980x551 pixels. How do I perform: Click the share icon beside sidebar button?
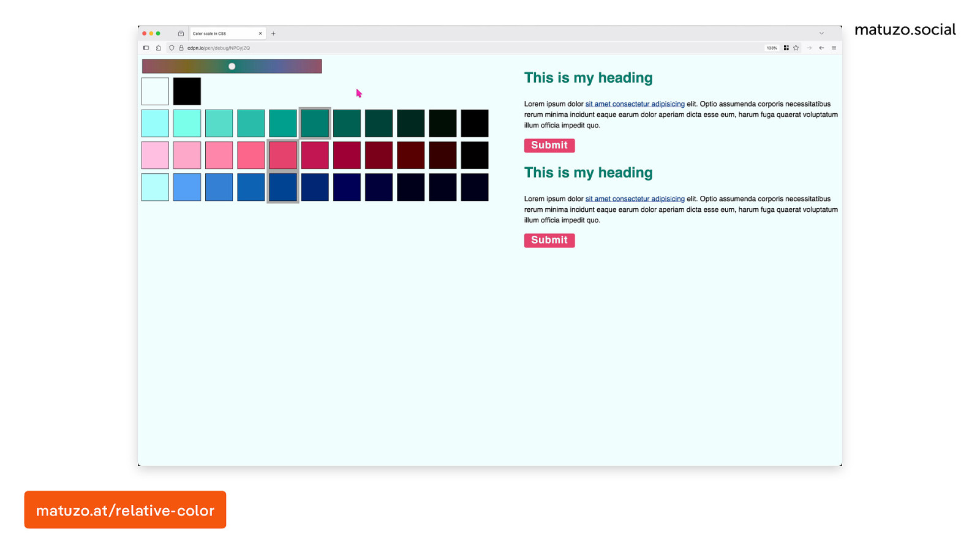pyautogui.click(x=159, y=48)
